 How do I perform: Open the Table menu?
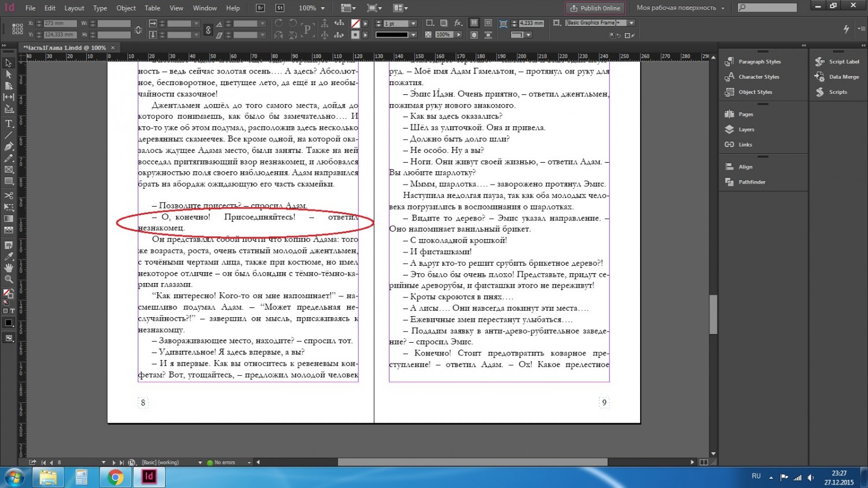point(153,8)
